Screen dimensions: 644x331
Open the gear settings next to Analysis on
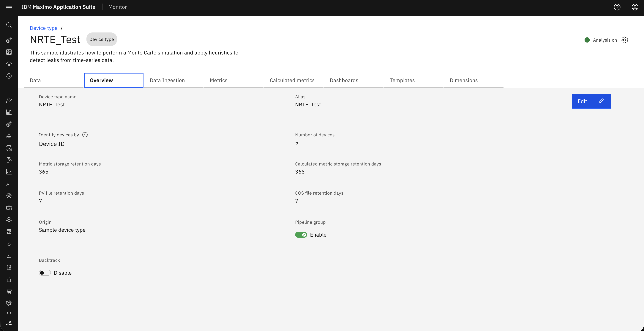[624, 40]
